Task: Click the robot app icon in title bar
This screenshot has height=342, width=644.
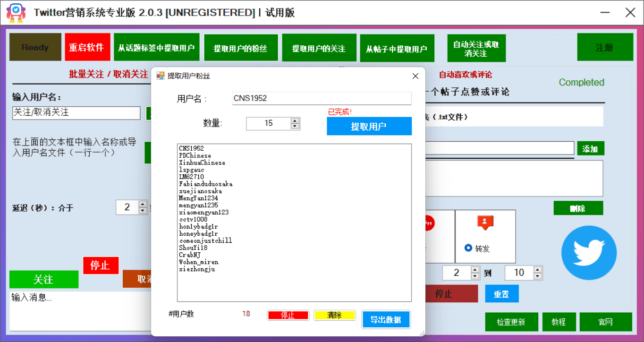Action: 16,13
